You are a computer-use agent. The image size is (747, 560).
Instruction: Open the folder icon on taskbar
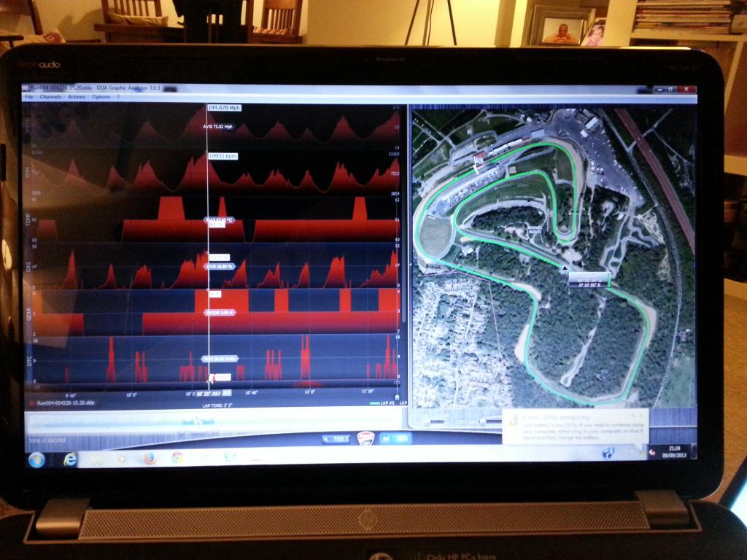pyautogui.click(x=97, y=459)
